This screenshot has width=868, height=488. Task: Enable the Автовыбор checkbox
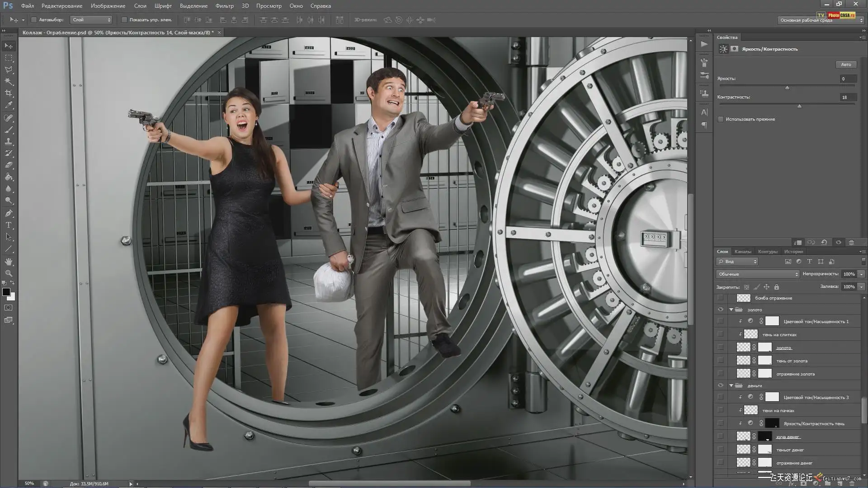[34, 20]
